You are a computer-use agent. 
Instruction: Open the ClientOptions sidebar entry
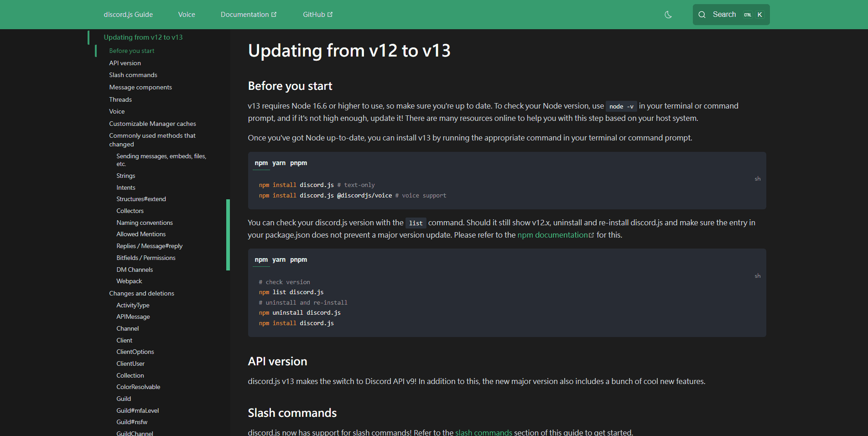135,352
